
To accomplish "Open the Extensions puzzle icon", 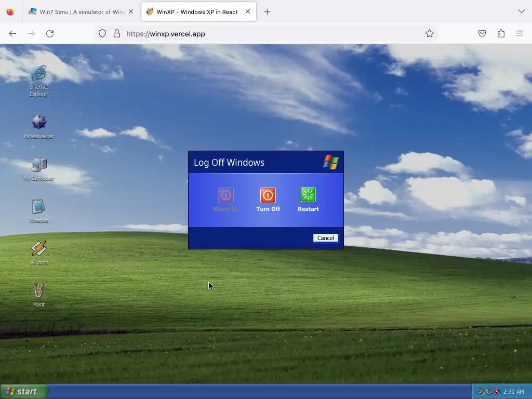I will tap(501, 33).
